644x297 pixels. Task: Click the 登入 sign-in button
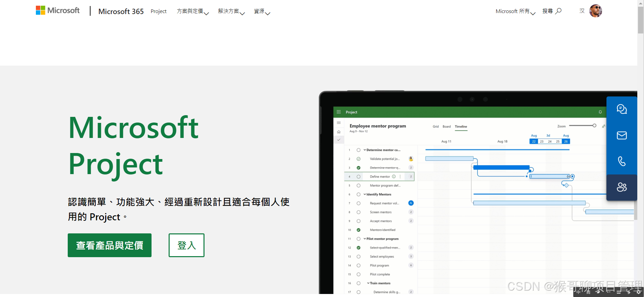[x=186, y=245]
